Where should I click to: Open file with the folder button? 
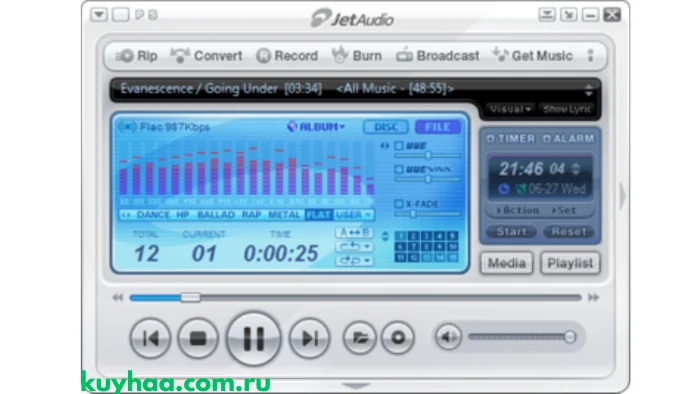pos(359,338)
